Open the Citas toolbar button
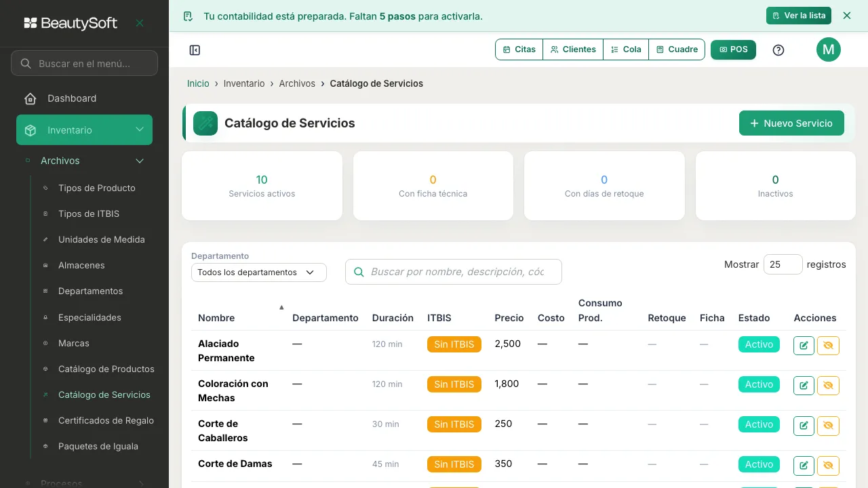The width and height of the screenshot is (868, 488). coord(519,49)
